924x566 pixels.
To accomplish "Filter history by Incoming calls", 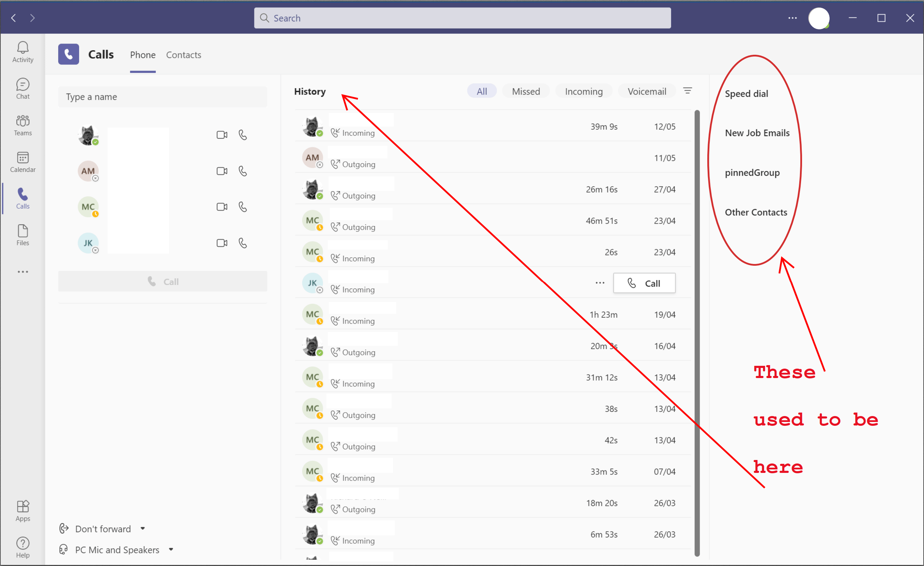I will click(x=584, y=91).
